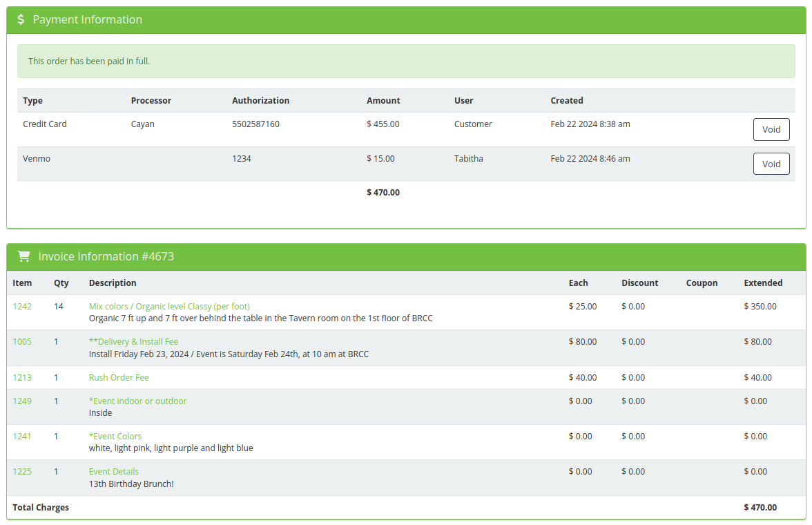Open item number 1241 link
The height and width of the screenshot is (525, 812).
coord(22,436)
